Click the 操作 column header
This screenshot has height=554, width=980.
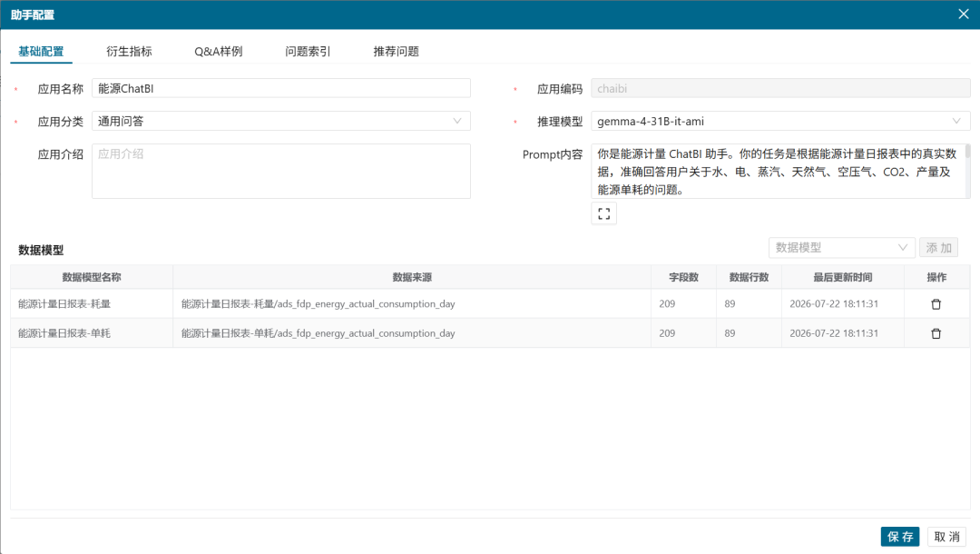(x=936, y=277)
